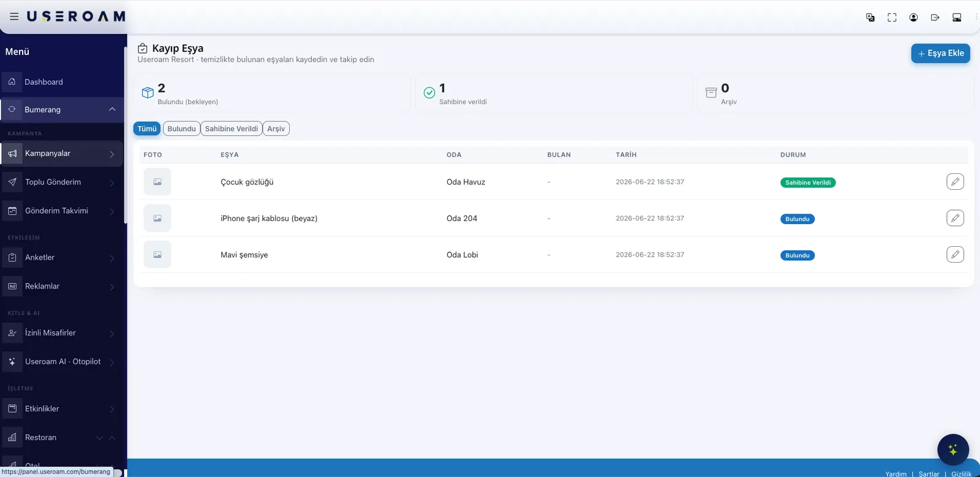980x477 pixels.
Task: Click the Sahibine Verildi status badge
Action: pos(808,182)
